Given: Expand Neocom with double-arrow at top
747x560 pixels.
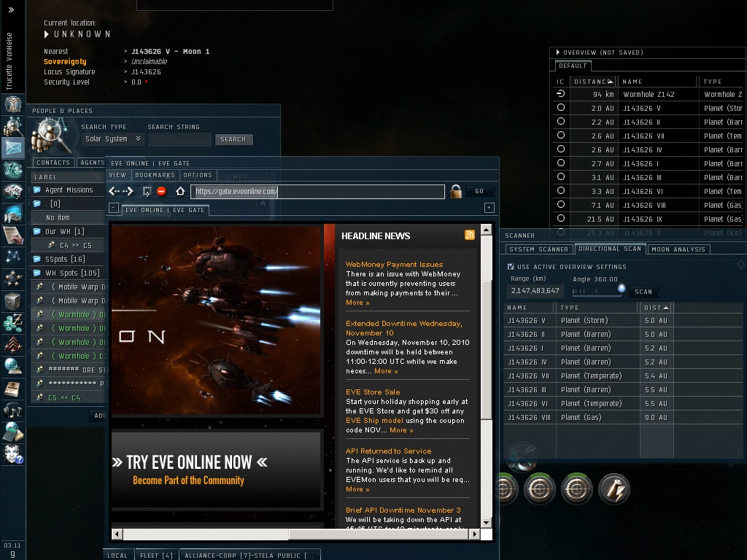Looking at the screenshot, I should point(11,9).
